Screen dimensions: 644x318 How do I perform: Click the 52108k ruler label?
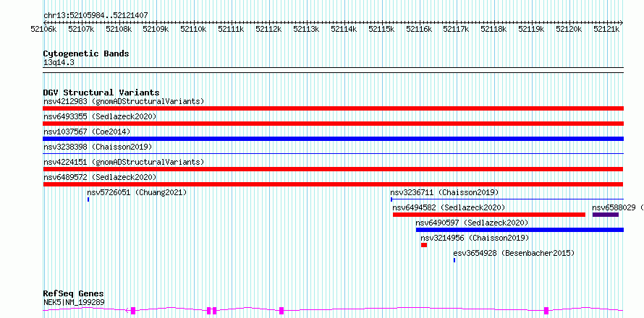tap(119, 30)
